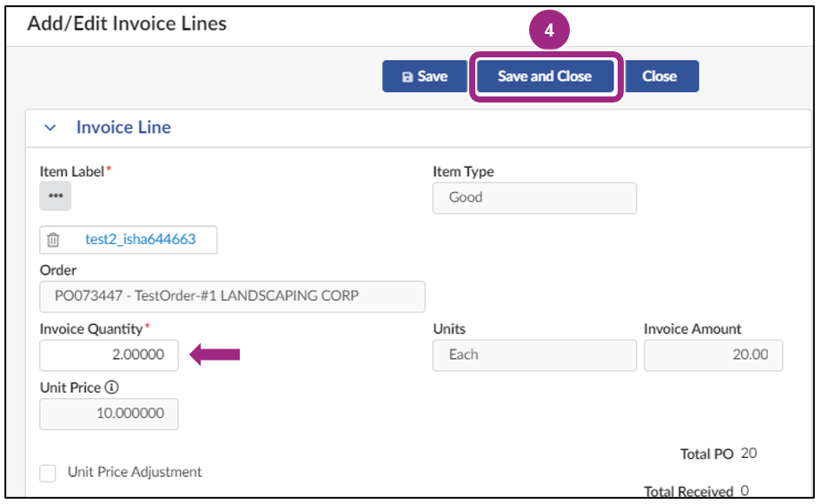Click the Invoice Amount field showing 20.00
This screenshot has height=504, width=821.
pyautogui.click(x=712, y=355)
